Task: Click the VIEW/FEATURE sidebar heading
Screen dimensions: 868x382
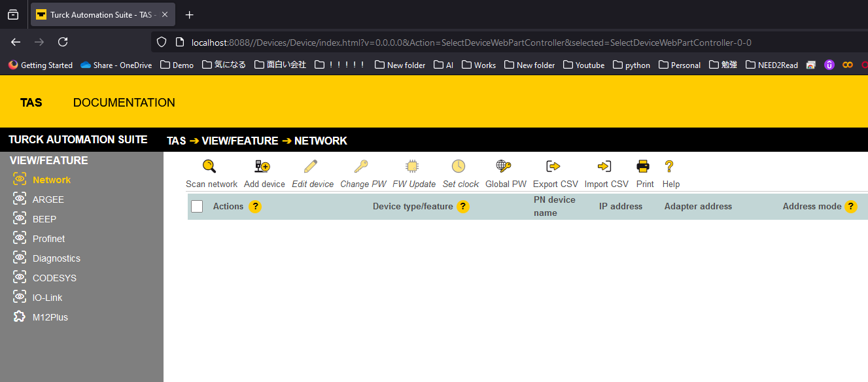Action: point(49,160)
